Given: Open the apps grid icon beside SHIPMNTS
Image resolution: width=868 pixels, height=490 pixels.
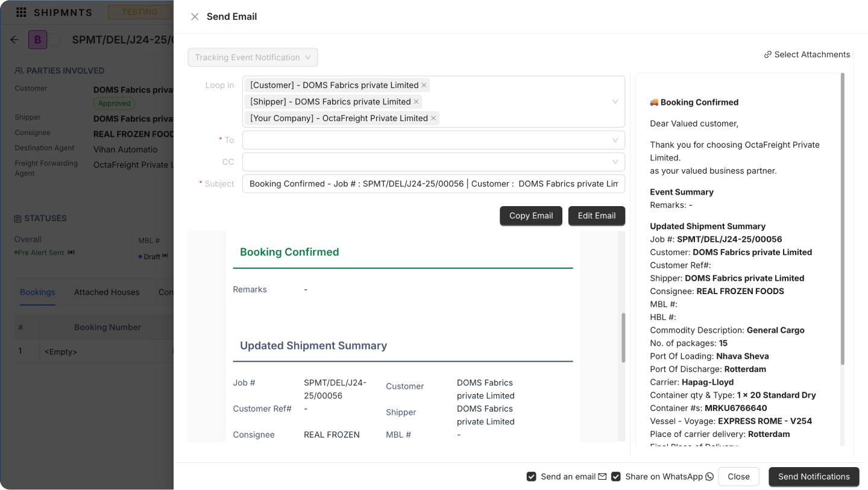Looking at the screenshot, I should tap(21, 12).
